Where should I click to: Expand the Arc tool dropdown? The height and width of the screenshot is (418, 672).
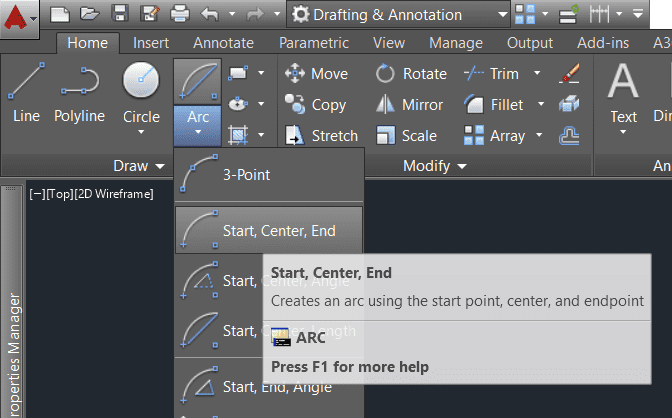click(198, 133)
